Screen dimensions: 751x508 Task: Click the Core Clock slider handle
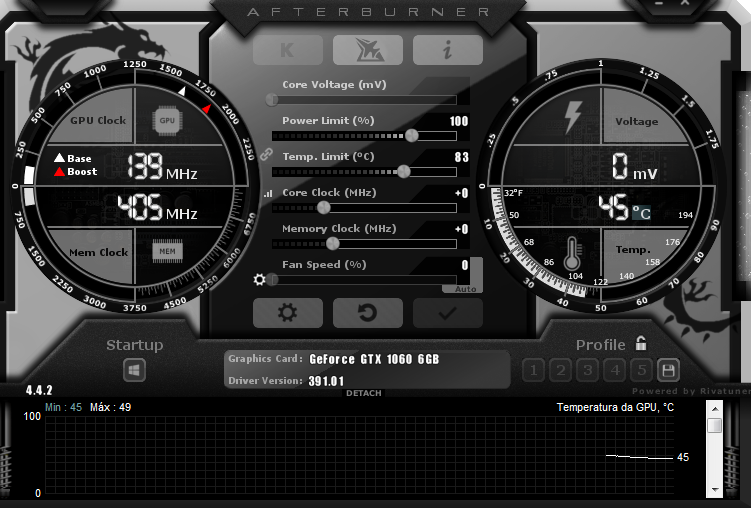[324, 207]
